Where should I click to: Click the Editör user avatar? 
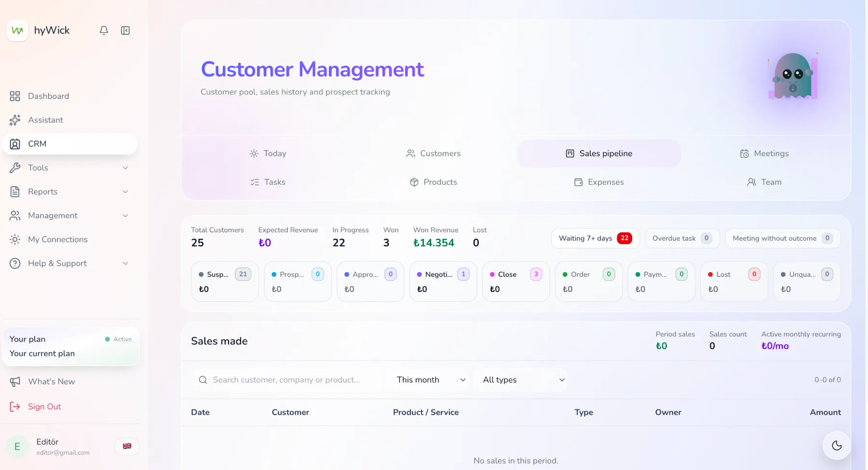tap(17, 446)
